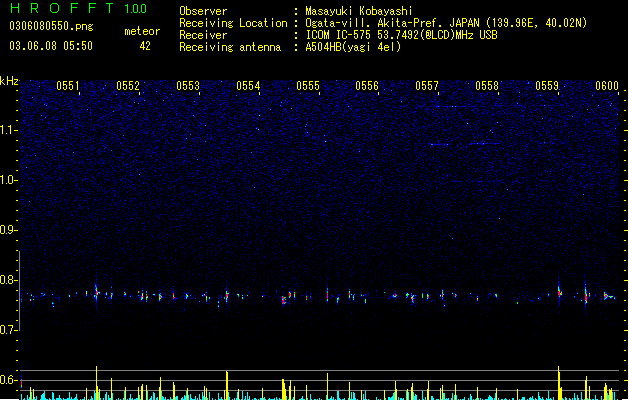The height and width of the screenshot is (400, 629).
Task: Click the Receiving Location label
Action: pos(233,23)
